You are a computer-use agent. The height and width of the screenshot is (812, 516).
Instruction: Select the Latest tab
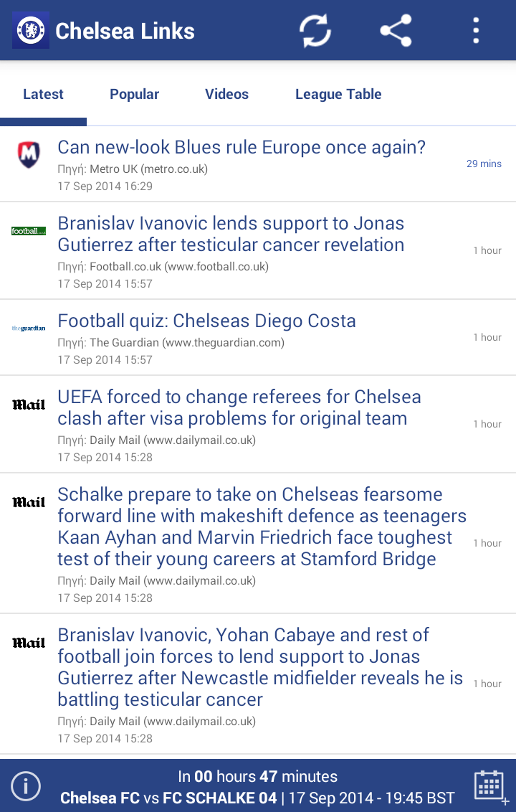click(43, 94)
